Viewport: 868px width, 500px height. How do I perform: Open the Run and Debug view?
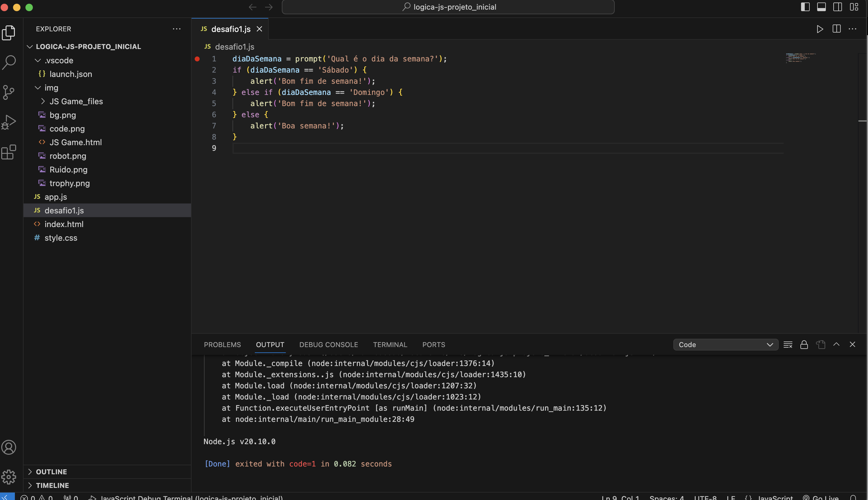pos(9,122)
